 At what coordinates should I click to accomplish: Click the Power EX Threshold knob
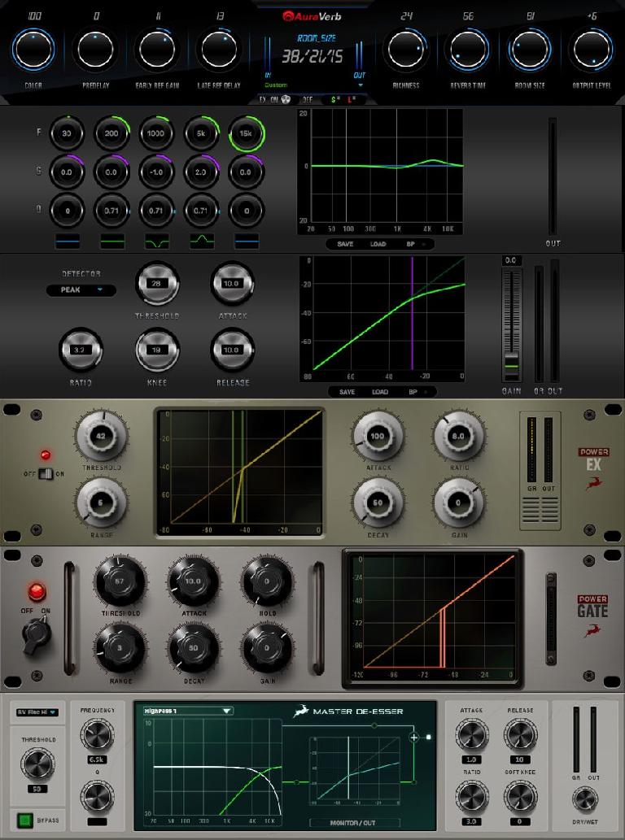[x=101, y=436]
